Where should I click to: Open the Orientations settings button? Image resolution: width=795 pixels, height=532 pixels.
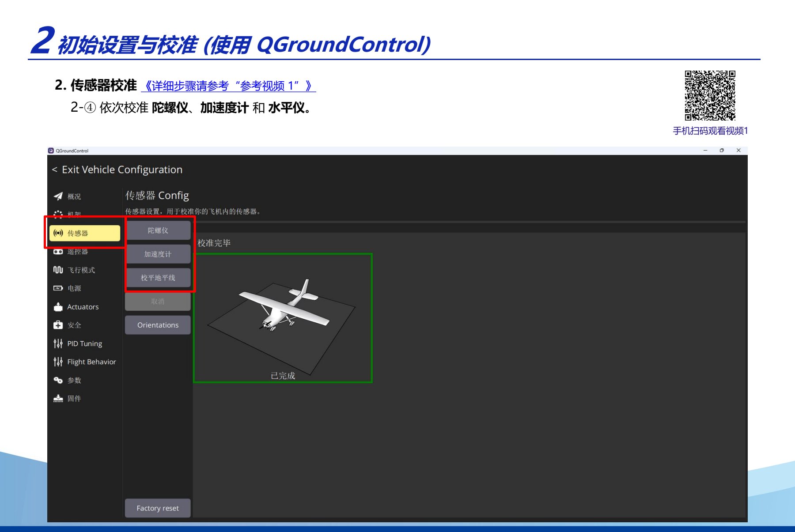(158, 325)
